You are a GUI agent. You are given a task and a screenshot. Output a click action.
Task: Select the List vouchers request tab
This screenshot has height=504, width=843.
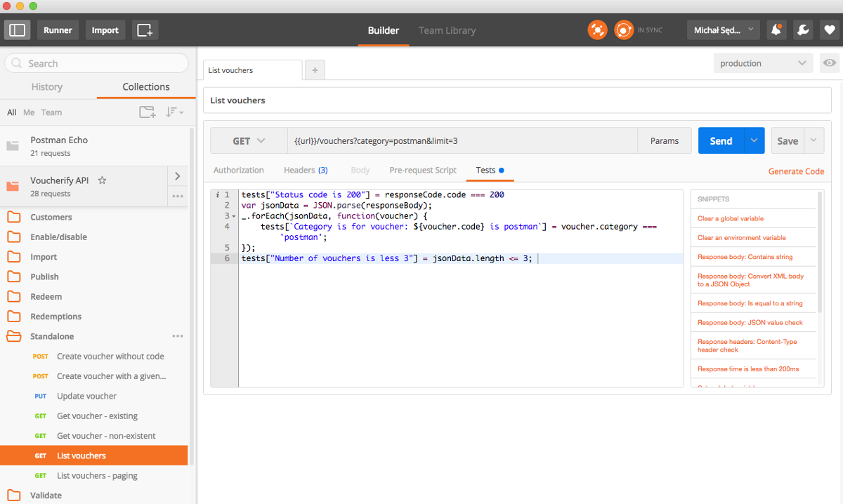pyautogui.click(x=253, y=70)
